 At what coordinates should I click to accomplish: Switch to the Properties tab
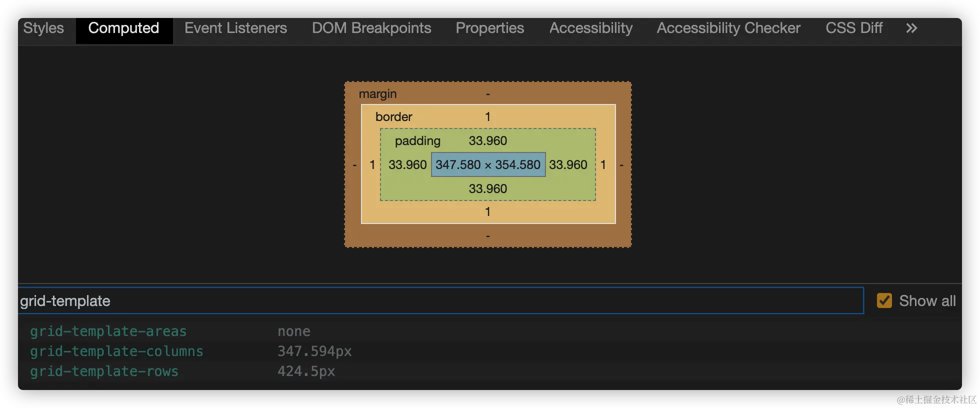[x=490, y=28]
